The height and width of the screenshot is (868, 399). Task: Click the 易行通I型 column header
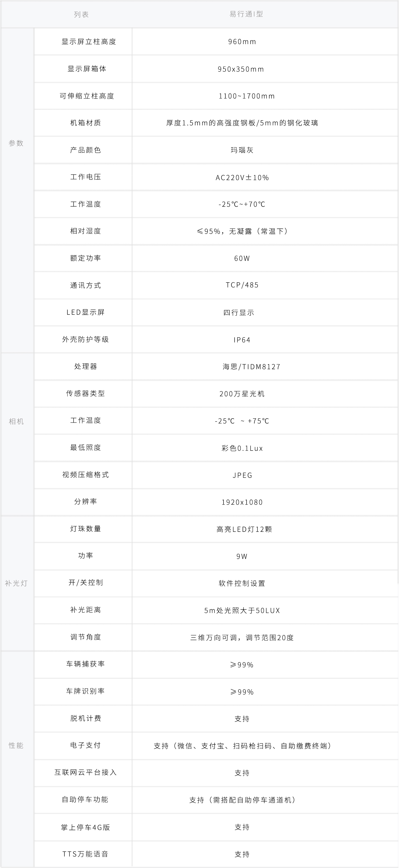point(246,14)
